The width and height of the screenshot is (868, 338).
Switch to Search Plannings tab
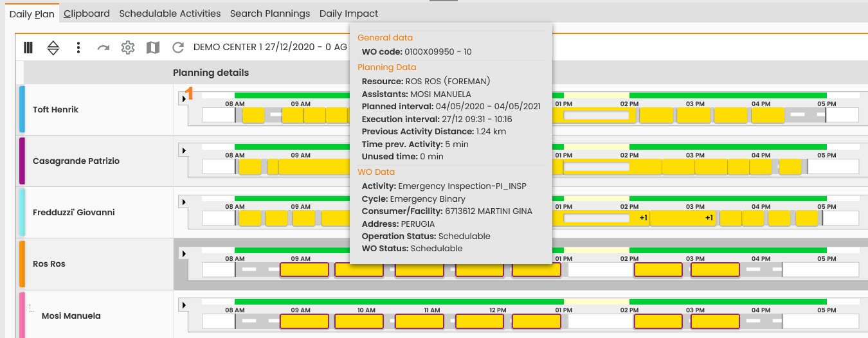[270, 13]
